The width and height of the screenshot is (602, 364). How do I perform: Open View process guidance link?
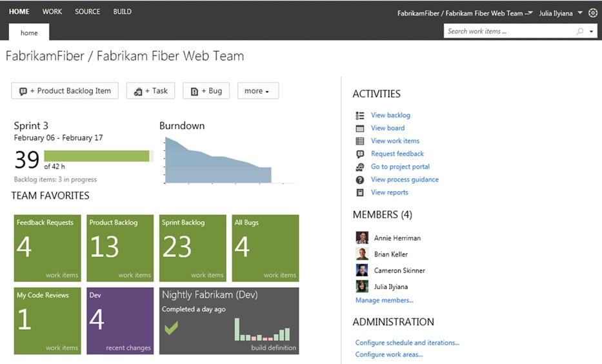[405, 179]
